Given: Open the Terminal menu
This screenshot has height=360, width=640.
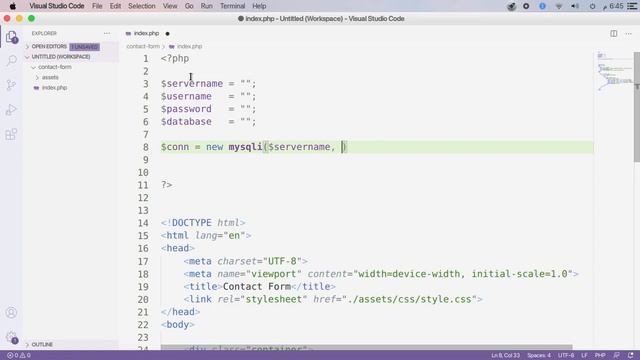Looking at the screenshot, I should tap(232, 6).
